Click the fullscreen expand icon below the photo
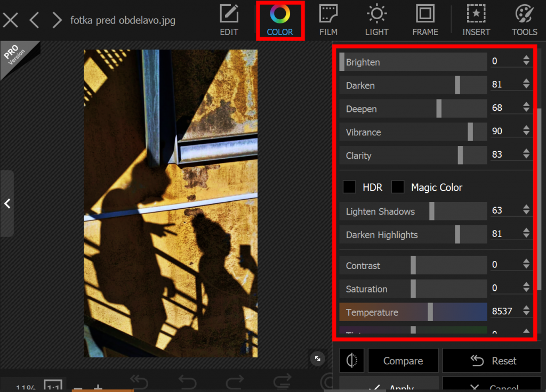The height and width of the screenshot is (392, 546). tap(318, 358)
